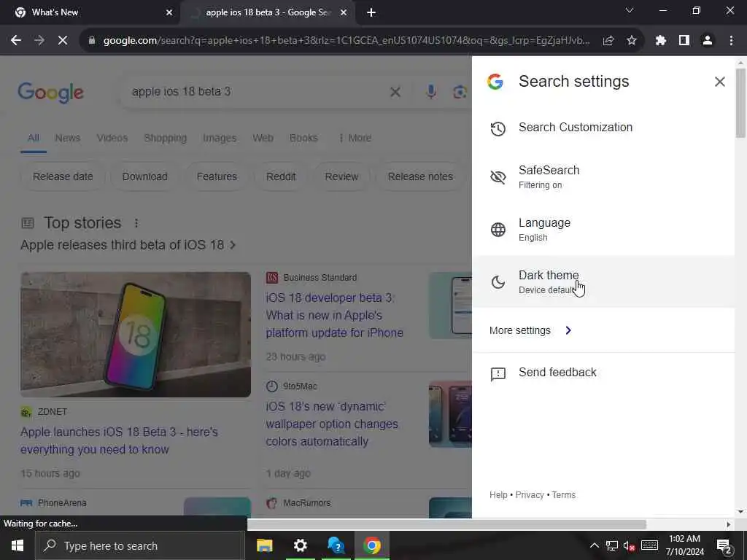
Task: Click the globe Language icon
Action: tap(498, 230)
